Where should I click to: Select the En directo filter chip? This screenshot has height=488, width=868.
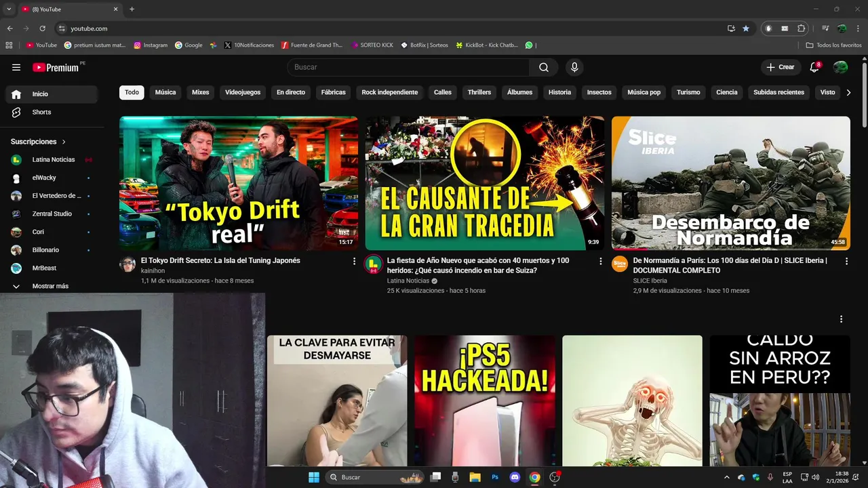click(x=291, y=92)
